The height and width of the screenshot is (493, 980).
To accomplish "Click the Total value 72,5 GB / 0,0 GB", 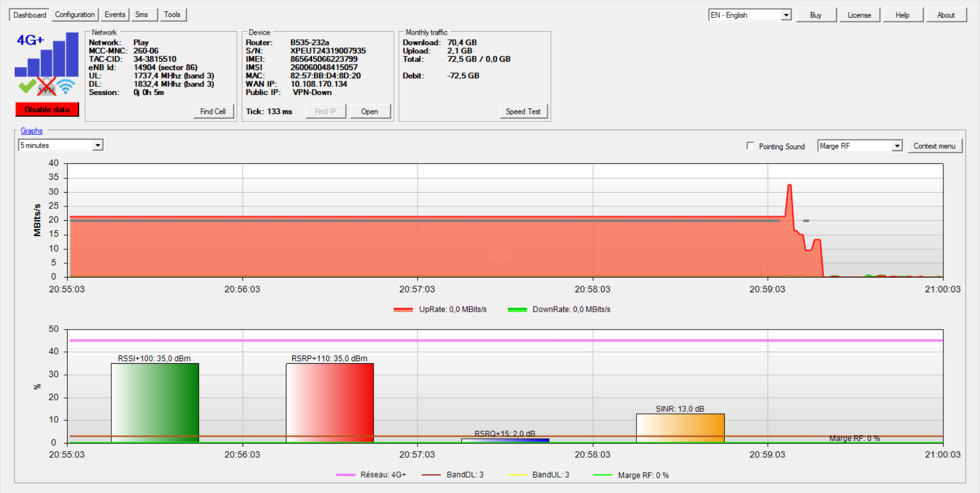I will point(479,59).
